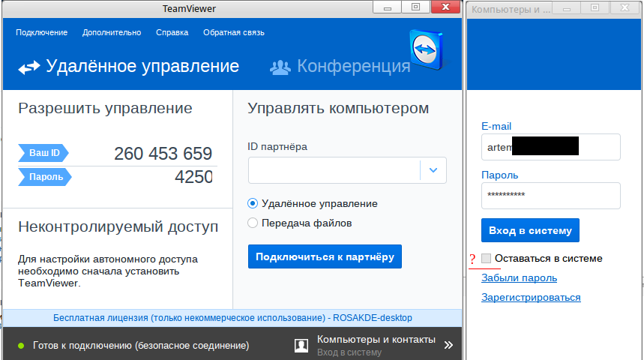The width and height of the screenshot is (644, 360).
Task: Open the Подключение menu
Action: click(42, 32)
